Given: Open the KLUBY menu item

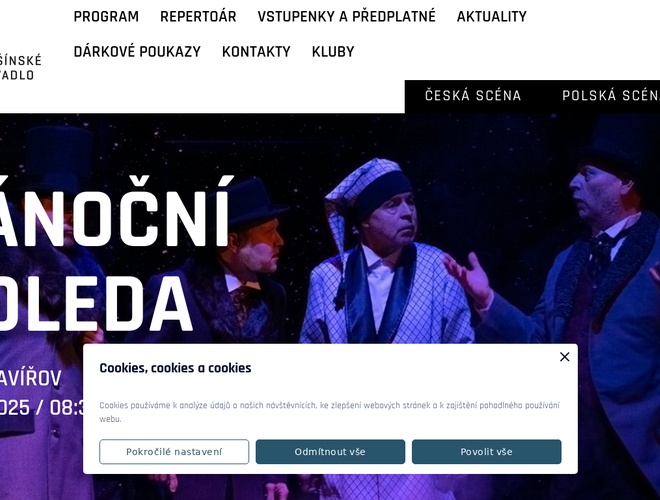Looking at the screenshot, I should point(333,52).
